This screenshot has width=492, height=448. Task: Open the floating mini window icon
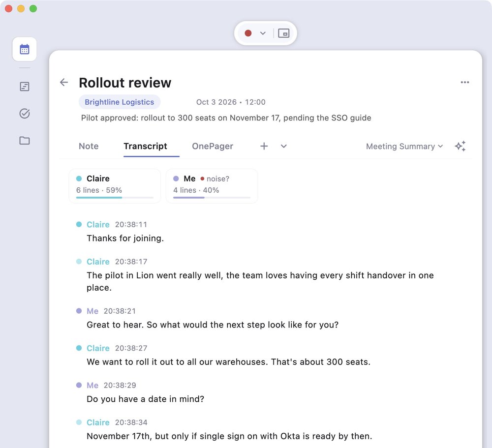(284, 33)
